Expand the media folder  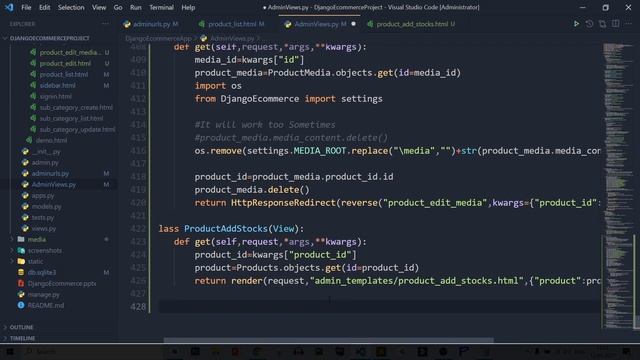coord(37,240)
